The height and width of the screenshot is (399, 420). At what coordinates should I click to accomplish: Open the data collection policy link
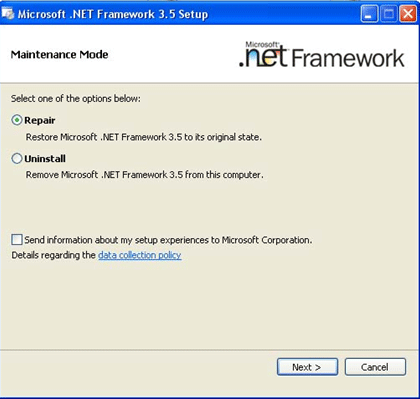click(140, 255)
